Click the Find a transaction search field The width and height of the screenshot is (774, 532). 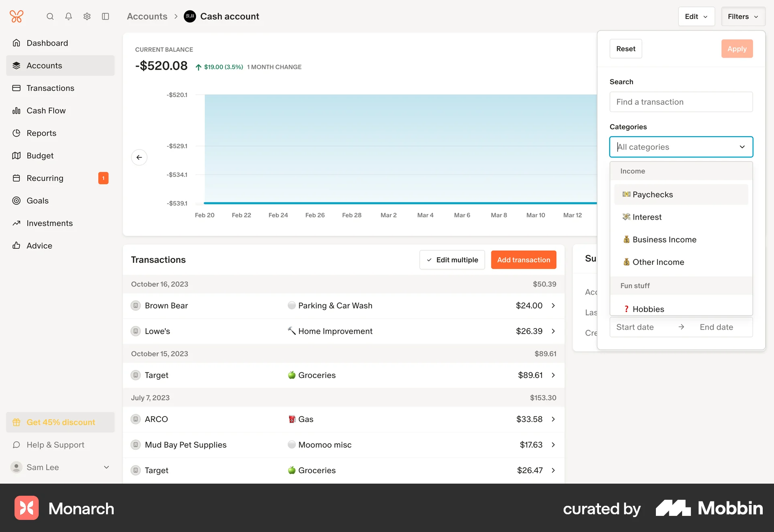[x=680, y=102]
